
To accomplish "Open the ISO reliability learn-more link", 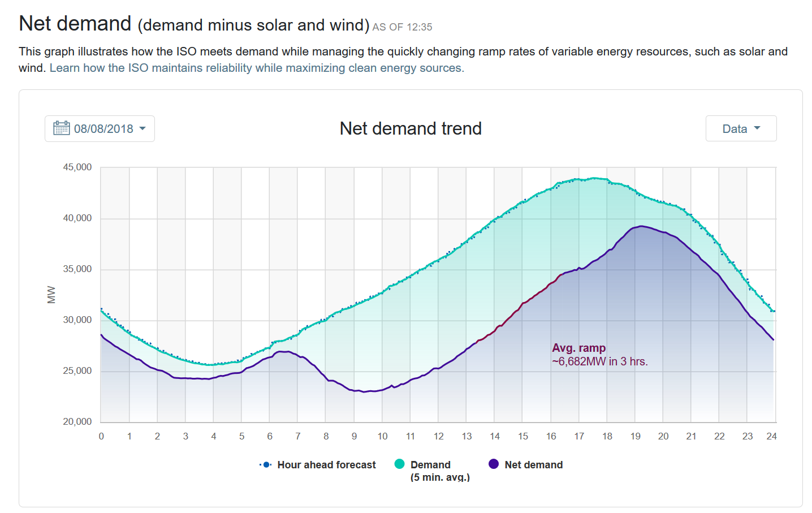I will [x=257, y=68].
